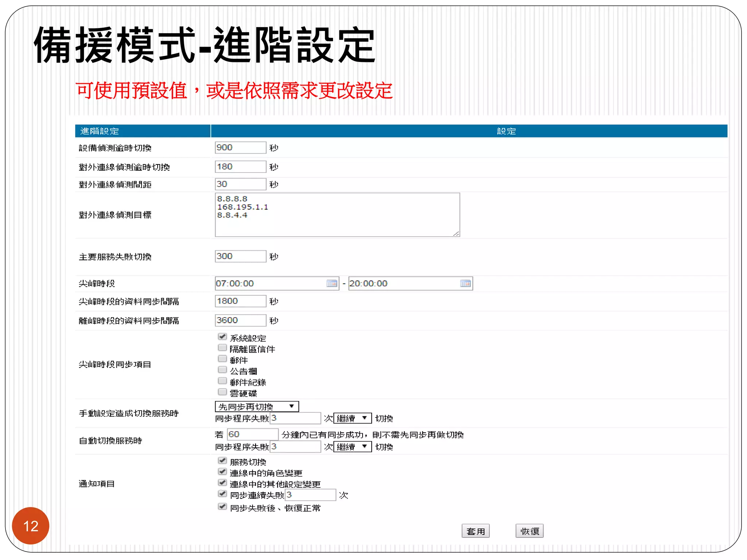Select the 主要服務失敗切換 field showing 300
The height and width of the screenshot is (560, 747).
(240, 256)
